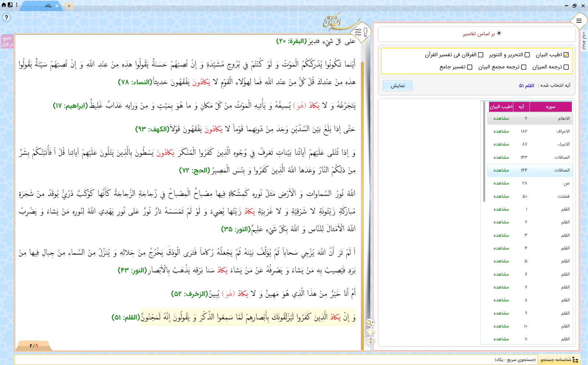Screen dimensions: 588x365
Task: Click مشاهده in the القلم ۱ row
Action: tap(501, 209)
